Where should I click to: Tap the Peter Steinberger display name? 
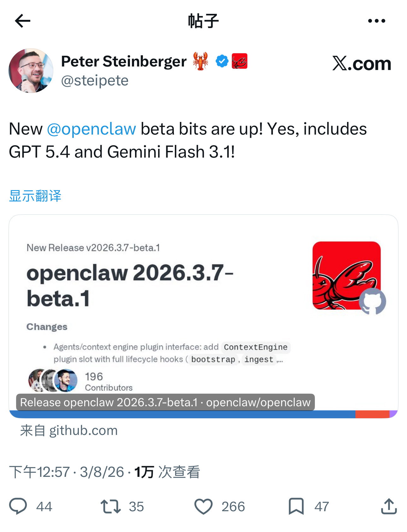[x=124, y=61]
